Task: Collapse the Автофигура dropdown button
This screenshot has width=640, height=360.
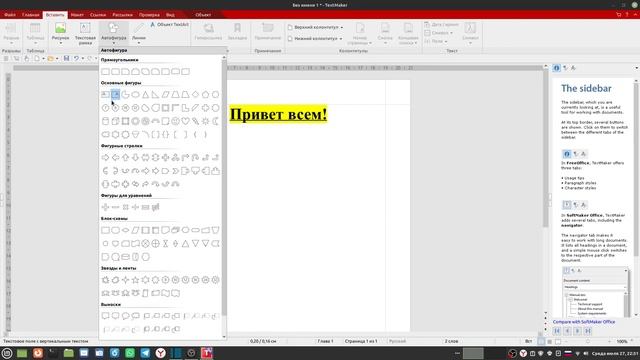Action: (113, 33)
